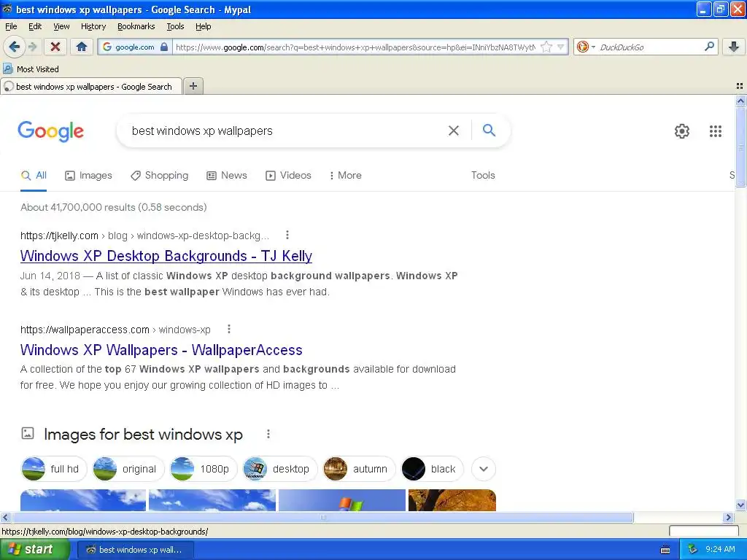The image size is (747, 560).
Task: Click the Google logo
Action: point(50,131)
